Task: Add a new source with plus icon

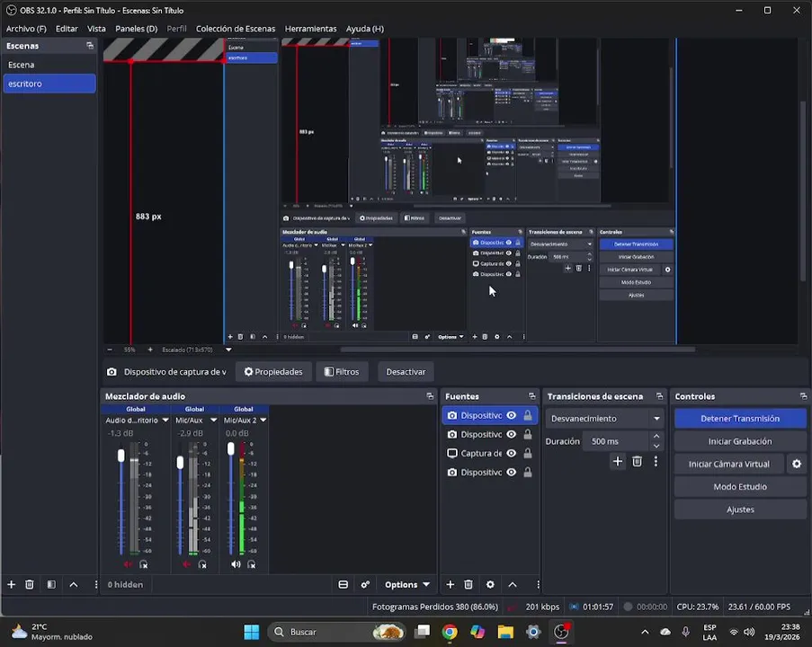Action: click(x=450, y=584)
